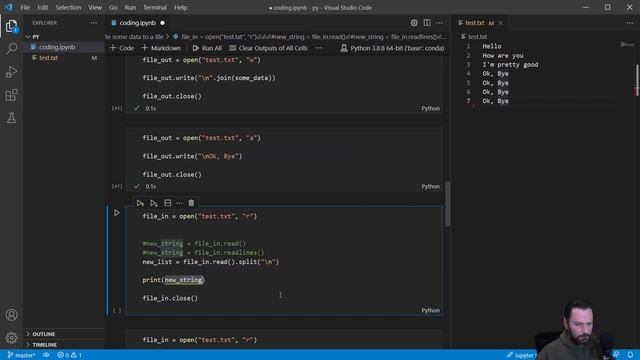Switch to the coding.ipynb tab
Screen dimensions: 640x360
[x=138, y=23]
